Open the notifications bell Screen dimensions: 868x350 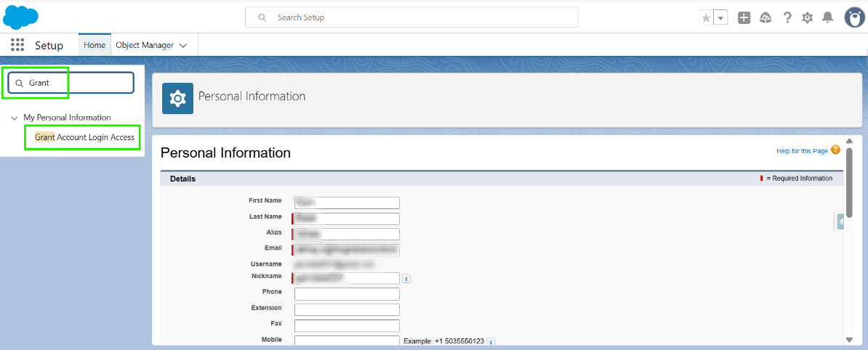827,17
